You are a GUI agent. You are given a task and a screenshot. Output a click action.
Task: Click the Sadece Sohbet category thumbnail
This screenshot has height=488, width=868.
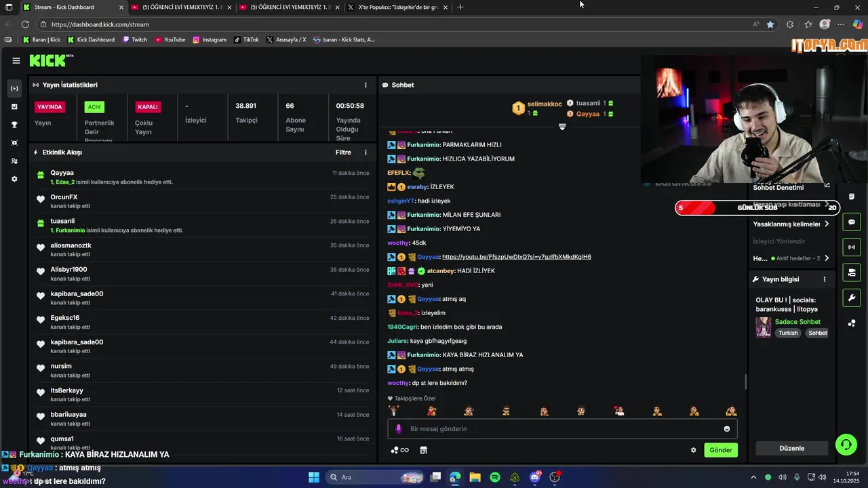[x=764, y=327]
